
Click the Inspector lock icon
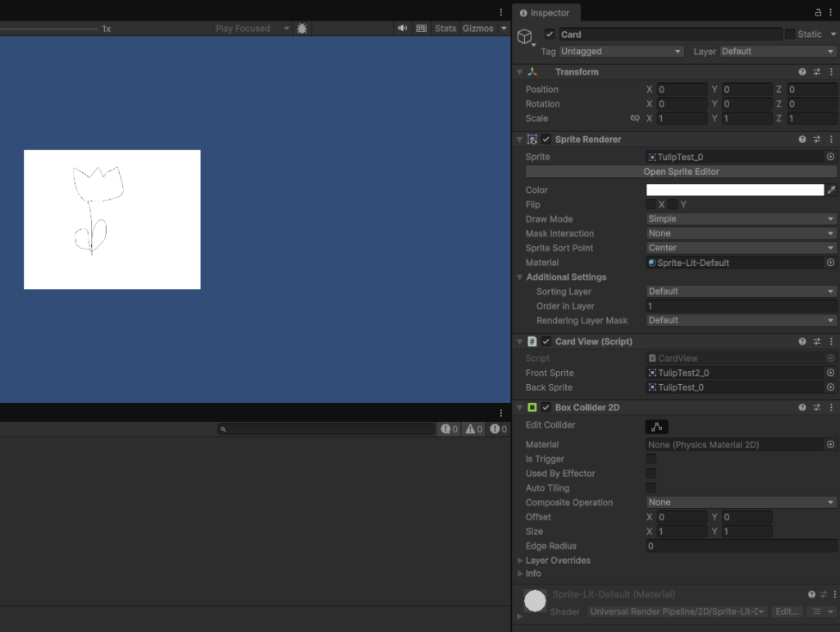click(x=818, y=12)
